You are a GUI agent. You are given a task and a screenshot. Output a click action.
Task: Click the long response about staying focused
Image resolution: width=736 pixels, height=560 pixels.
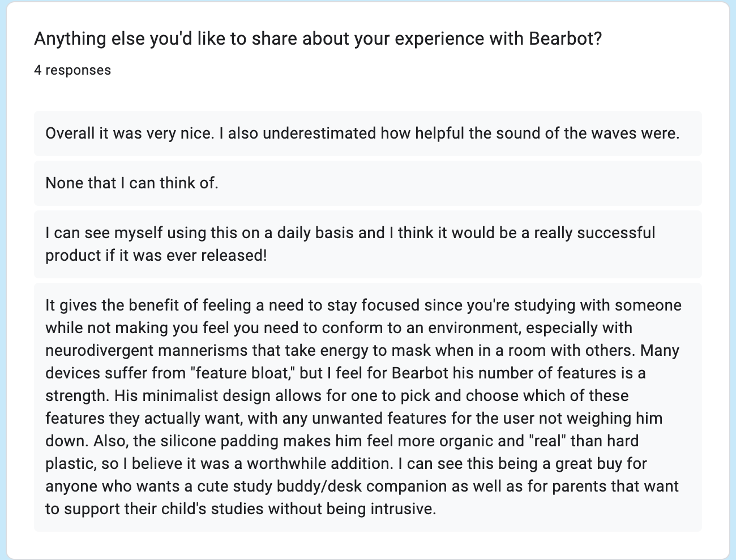click(x=368, y=407)
